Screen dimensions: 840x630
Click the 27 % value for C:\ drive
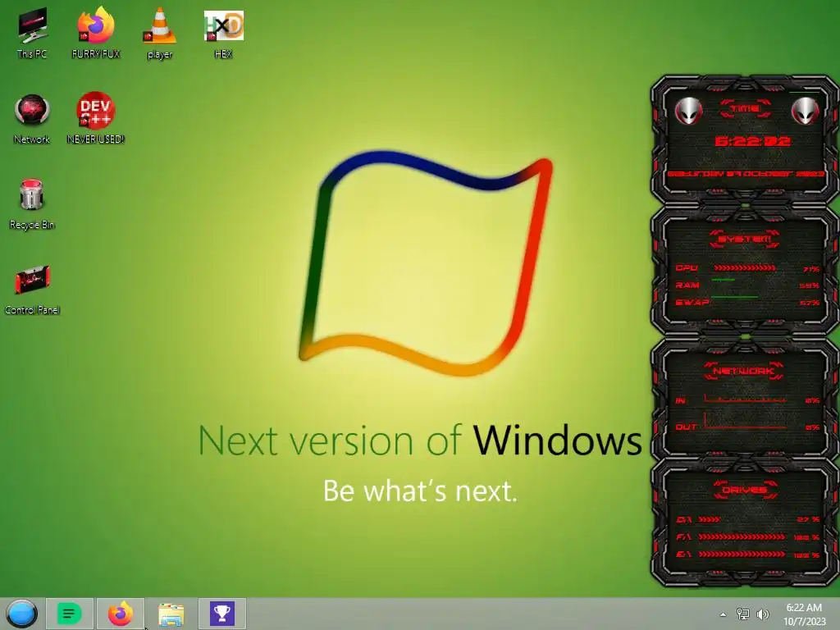pyautogui.click(x=808, y=519)
